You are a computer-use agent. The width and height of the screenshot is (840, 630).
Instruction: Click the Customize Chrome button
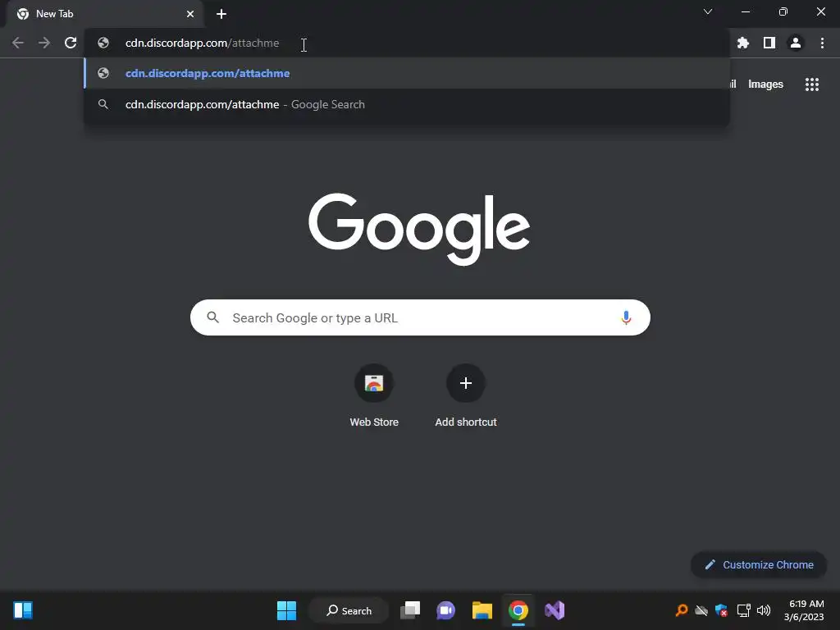point(759,564)
